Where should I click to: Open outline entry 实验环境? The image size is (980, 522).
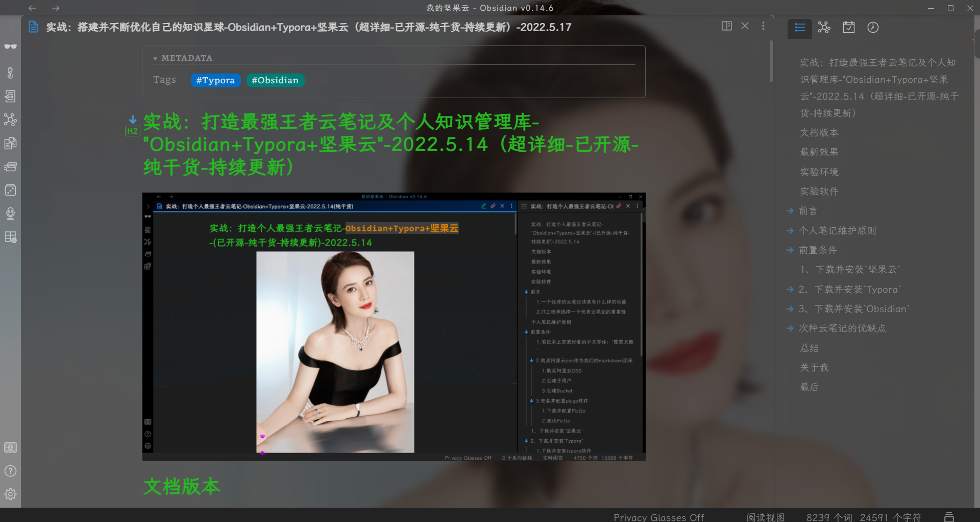pos(819,172)
